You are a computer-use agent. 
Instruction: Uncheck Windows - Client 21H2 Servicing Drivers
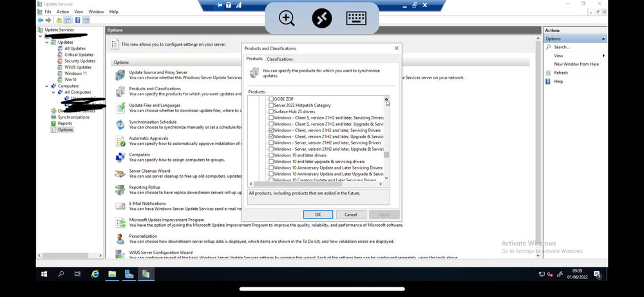[270, 130]
